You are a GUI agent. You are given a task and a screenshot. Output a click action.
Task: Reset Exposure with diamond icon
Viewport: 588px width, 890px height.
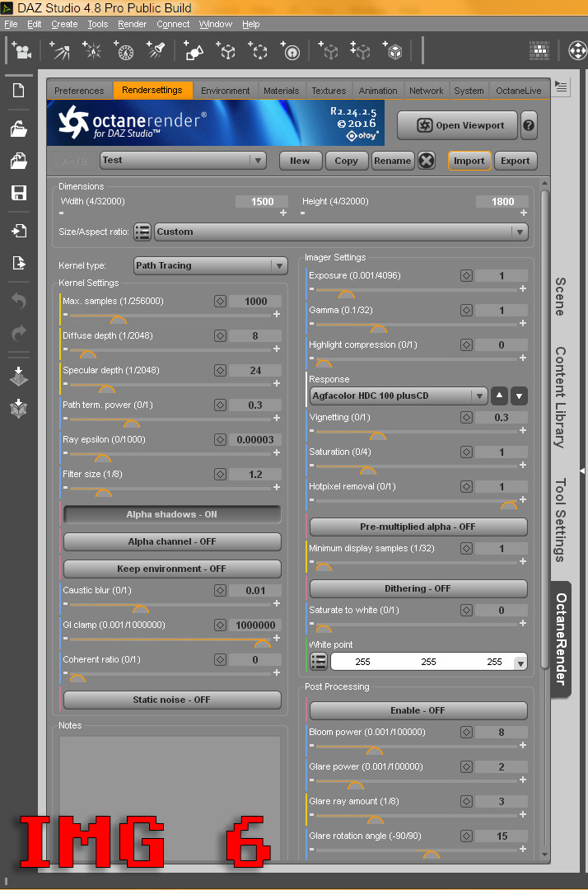click(466, 276)
